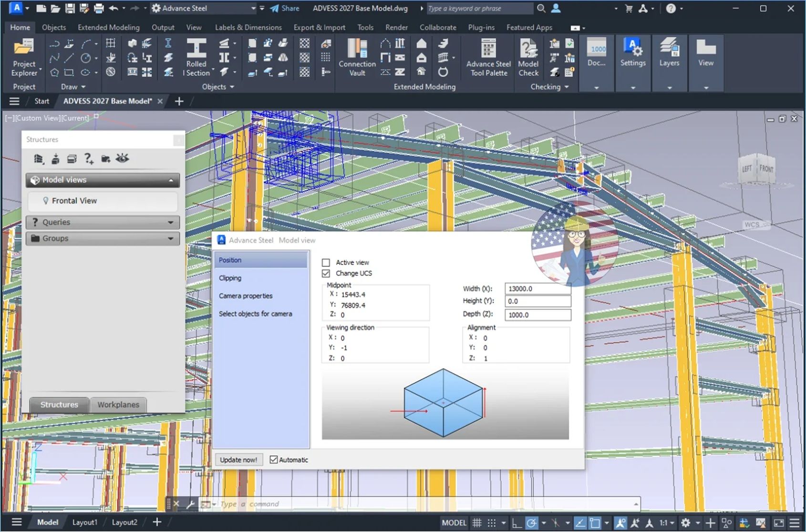
Task: Toggle Object Snap tracking in status bar
Action: click(580, 522)
